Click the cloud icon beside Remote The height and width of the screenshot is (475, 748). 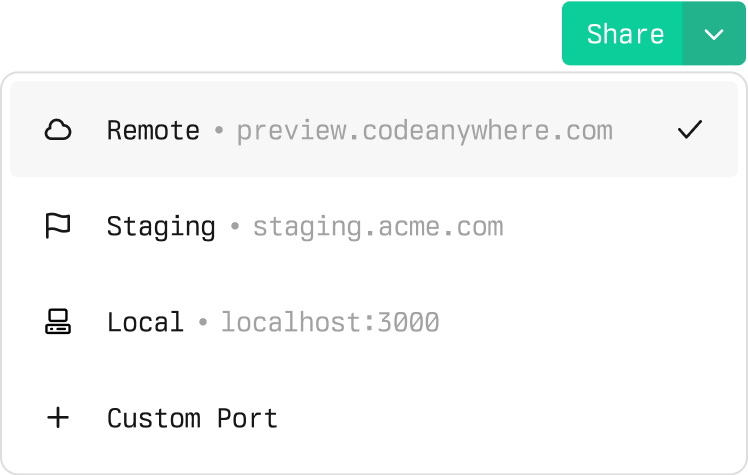(59, 131)
